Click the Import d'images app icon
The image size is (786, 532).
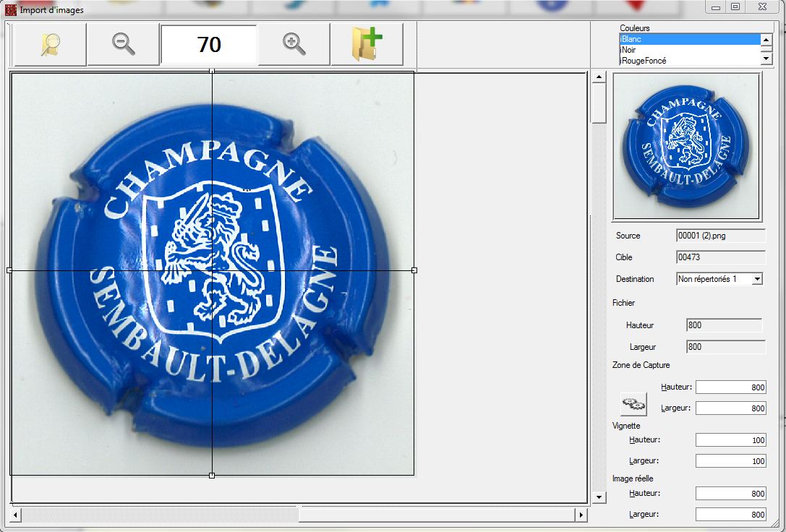tap(10, 9)
